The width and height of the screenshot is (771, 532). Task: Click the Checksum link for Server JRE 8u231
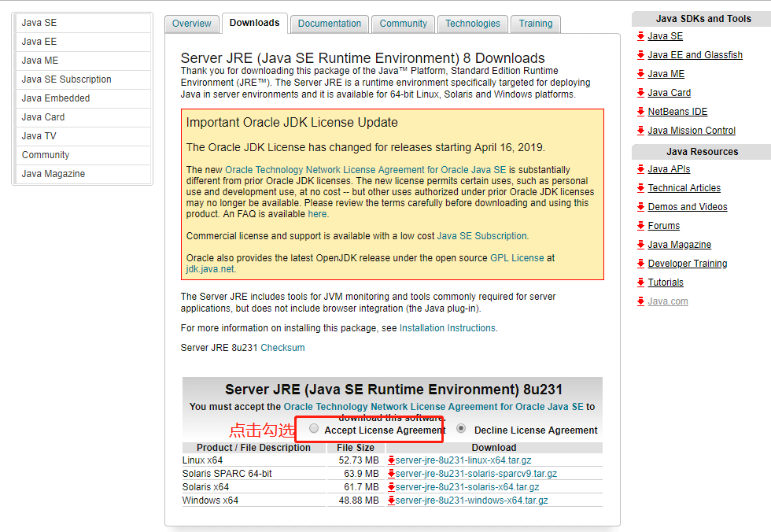click(282, 347)
